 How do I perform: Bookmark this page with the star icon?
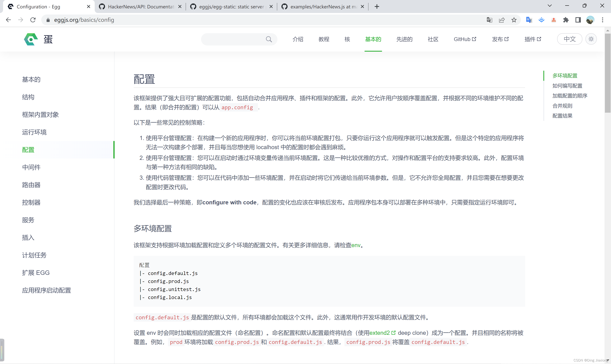514,20
